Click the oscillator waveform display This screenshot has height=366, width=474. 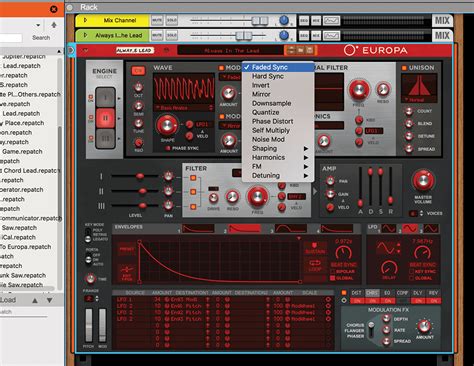[x=184, y=89]
